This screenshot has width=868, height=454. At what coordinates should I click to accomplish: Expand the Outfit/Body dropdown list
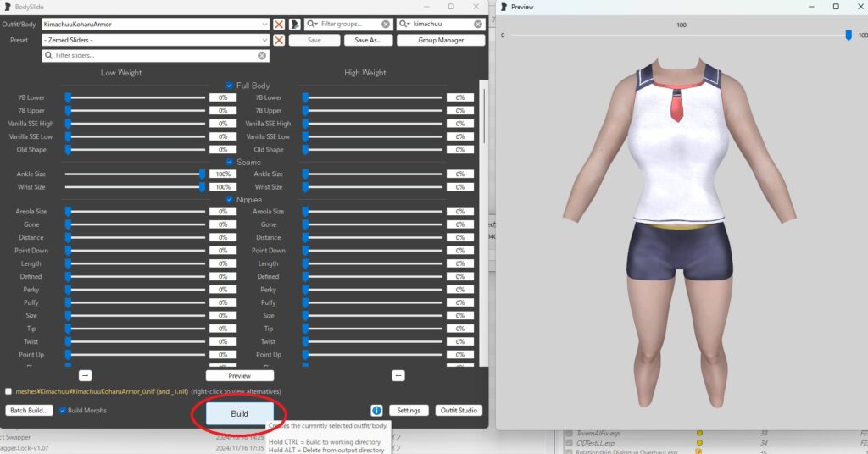265,25
